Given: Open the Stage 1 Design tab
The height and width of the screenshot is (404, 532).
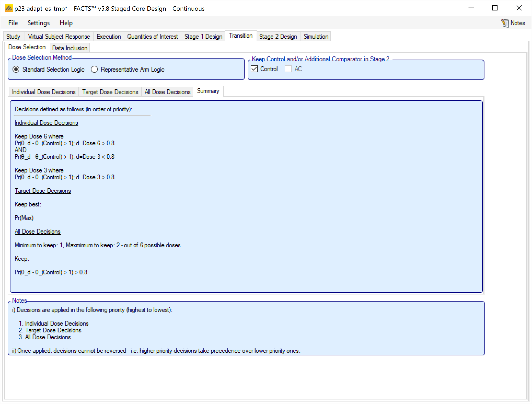Looking at the screenshot, I should [203, 37].
